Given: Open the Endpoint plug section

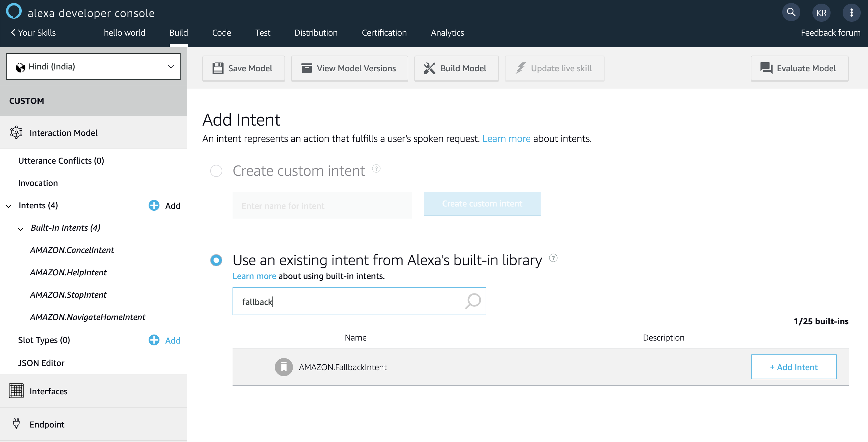Looking at the screenshot, I should click(16, 424).
